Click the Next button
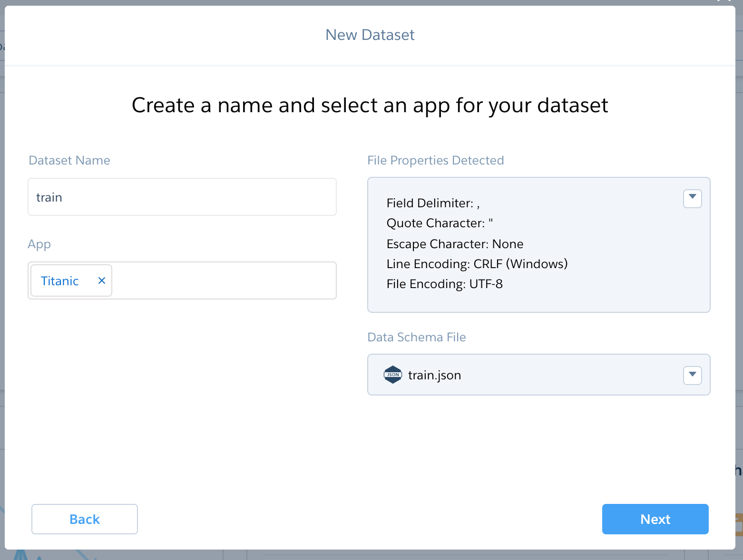Screen dimensions: 743x560 (655, 519)
